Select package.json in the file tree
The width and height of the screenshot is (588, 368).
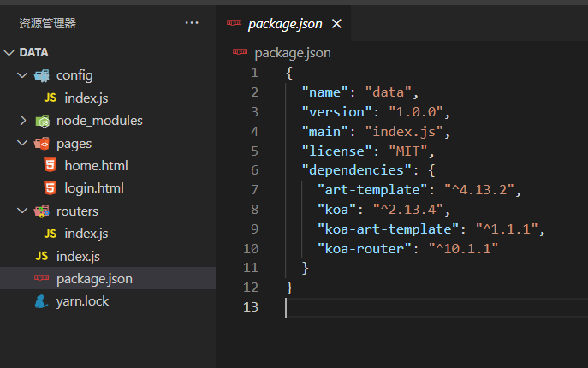[x=94, y=279]
